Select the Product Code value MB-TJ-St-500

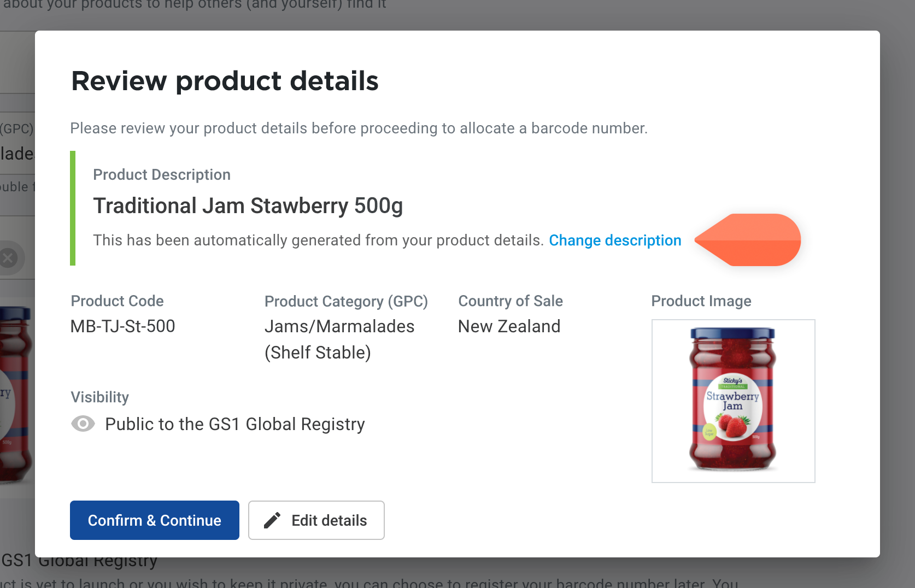point(122,326)
